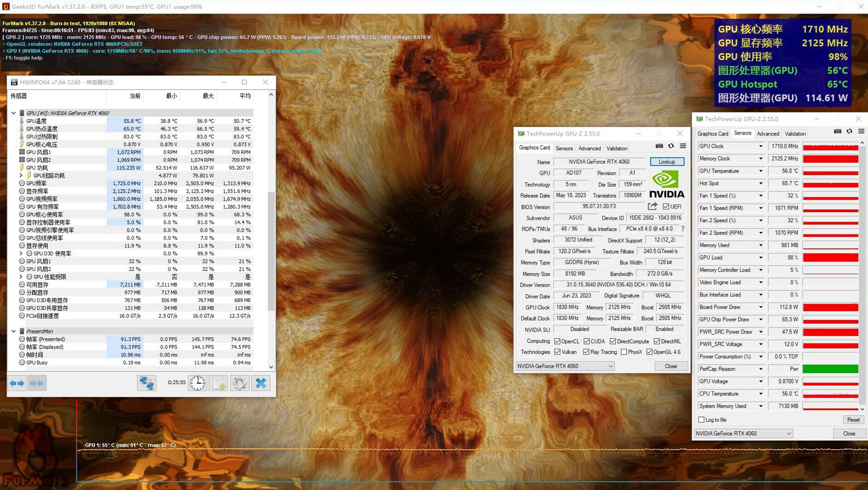Reset HWiNFO clock timer icon
868x490 pixels.
[198, 383]
